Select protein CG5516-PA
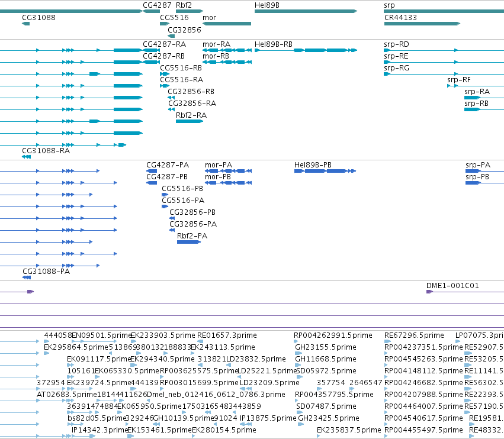Screen dimensions: 504x439 183,201
